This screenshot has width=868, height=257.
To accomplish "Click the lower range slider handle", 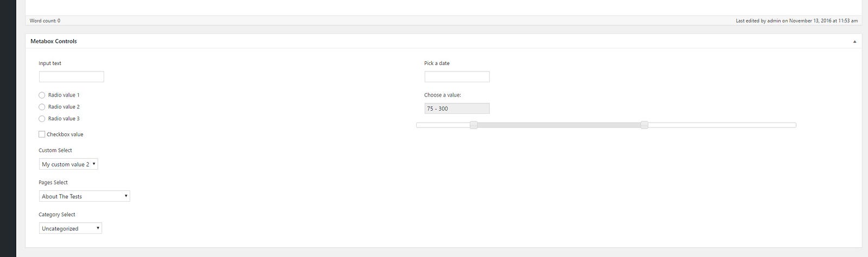I will pos(474,125).
